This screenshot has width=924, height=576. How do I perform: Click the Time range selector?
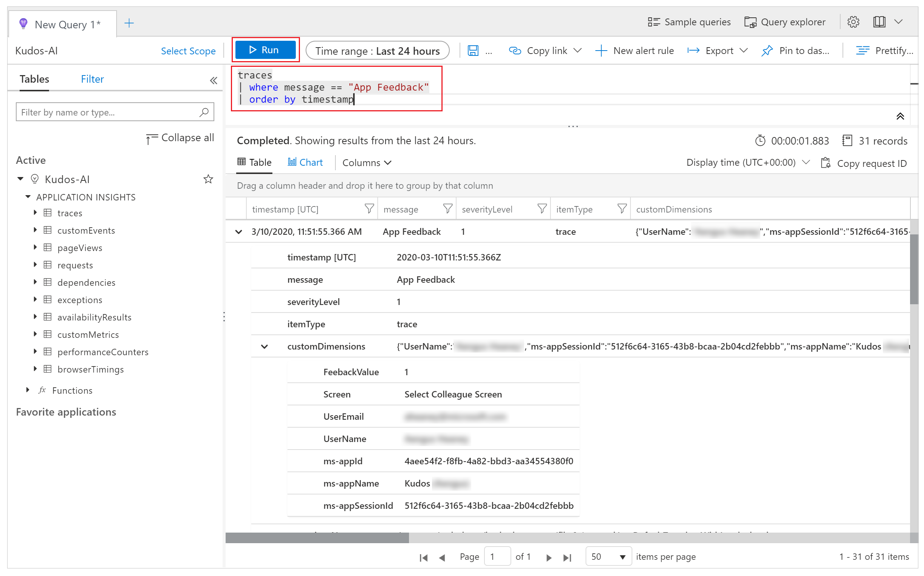(x=378, y=51)
